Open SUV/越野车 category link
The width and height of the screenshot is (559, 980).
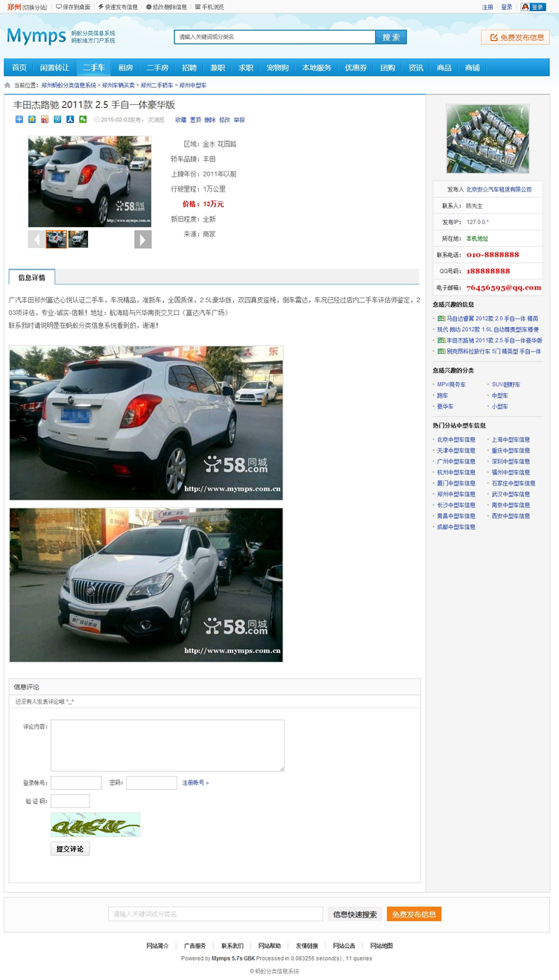click(x=506, y=384)
